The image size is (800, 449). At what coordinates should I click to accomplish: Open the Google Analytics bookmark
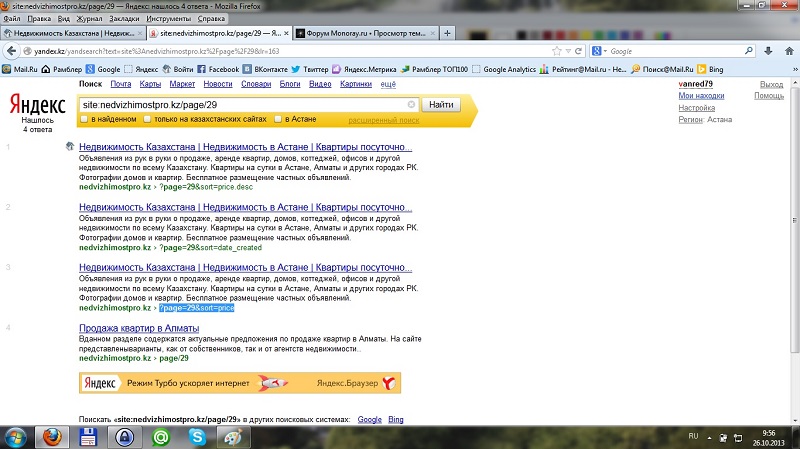click(504, 69)
